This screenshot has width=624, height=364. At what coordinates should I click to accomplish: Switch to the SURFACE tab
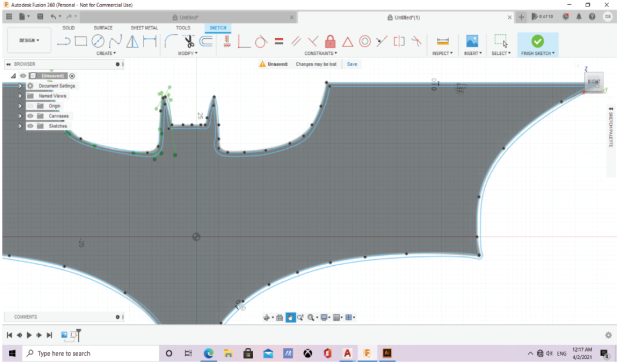pyautogui.click(x=103, y=28)
